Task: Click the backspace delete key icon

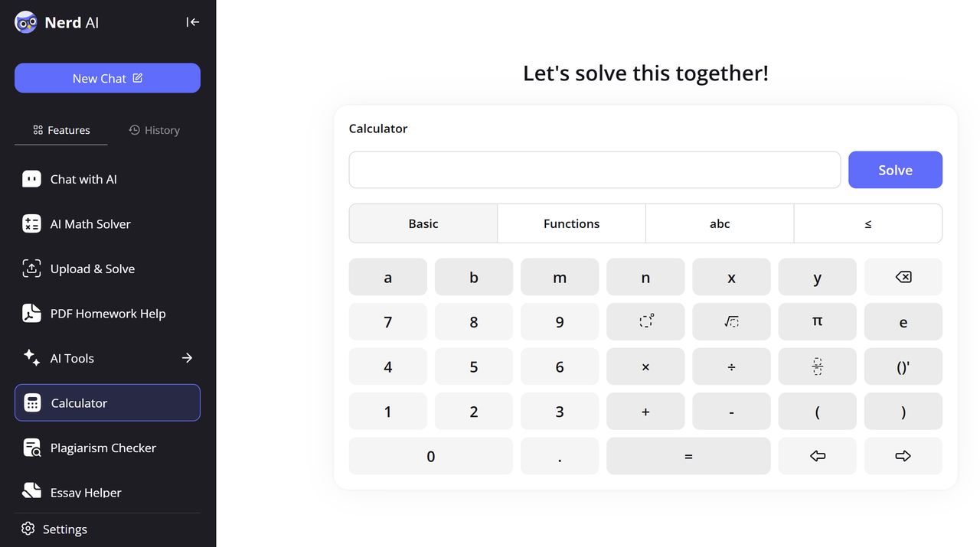Action: pos(903,277)
